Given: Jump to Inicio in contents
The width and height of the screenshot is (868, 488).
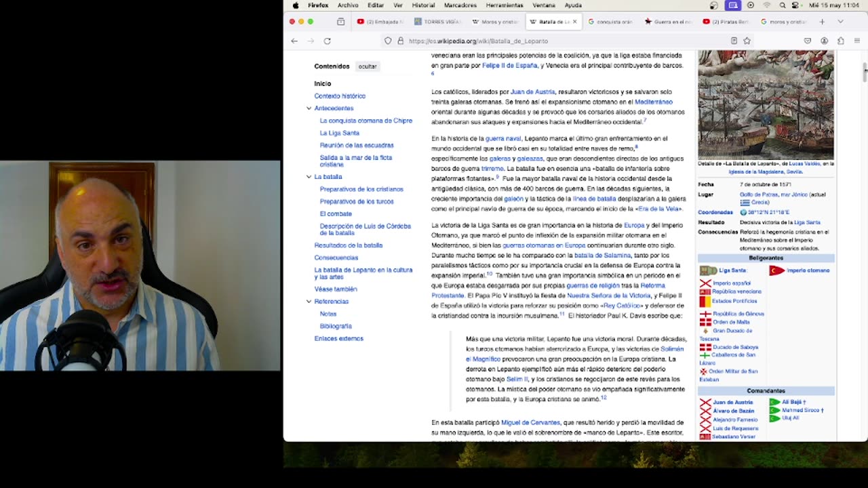Looking at the screenshot, I should click(323, 83).
